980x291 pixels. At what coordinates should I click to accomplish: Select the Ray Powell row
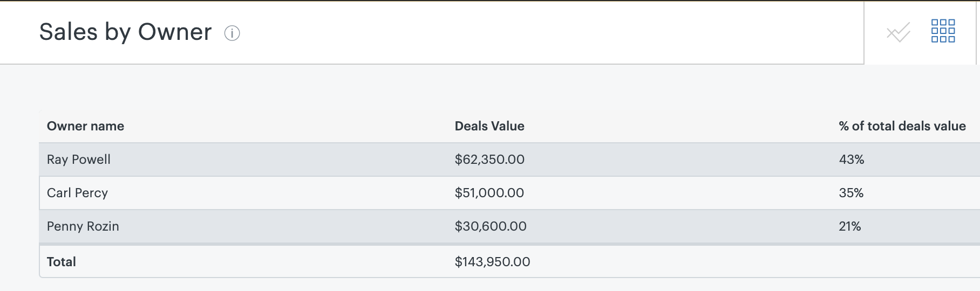coord(509,160)
